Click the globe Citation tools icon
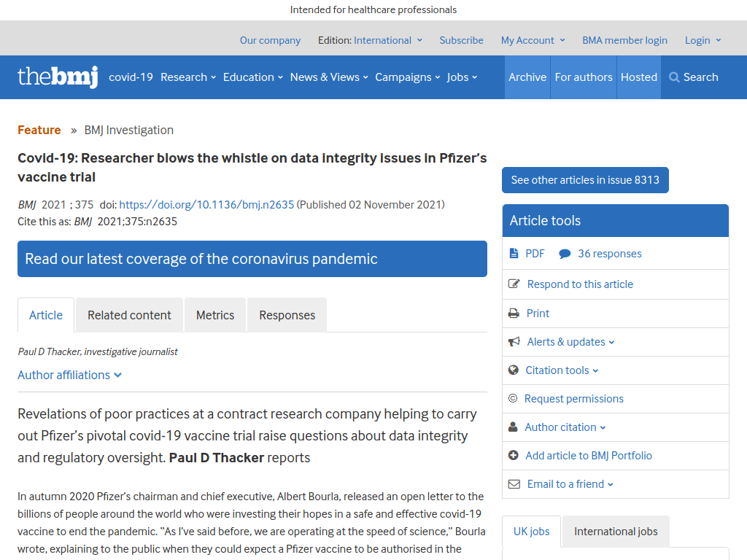 (513, 370)
